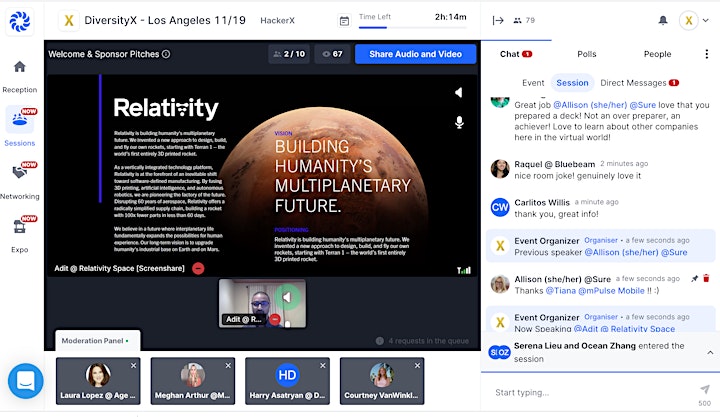Click Raquel @ Bluebeam avatar
Image resolution: width=720 pixels, height=417 pixels.
click(500, 169)
